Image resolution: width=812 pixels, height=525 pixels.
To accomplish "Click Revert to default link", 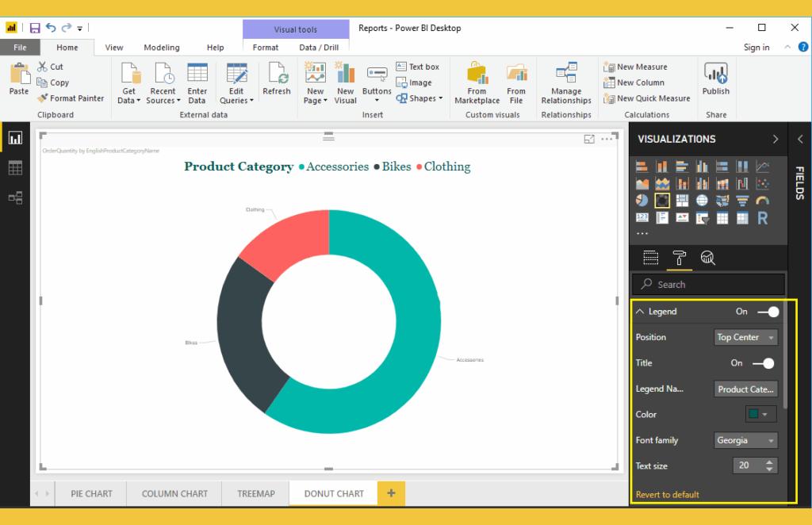I will 667,494.
